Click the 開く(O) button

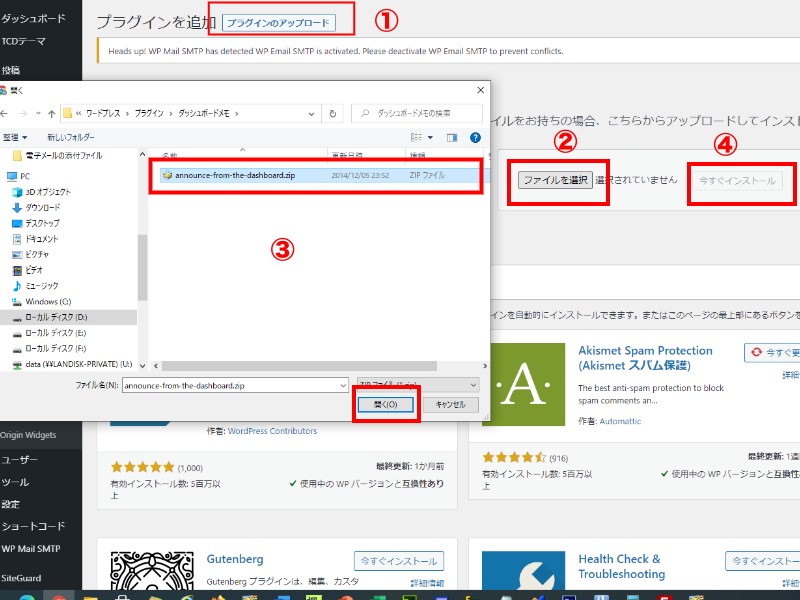click(385, 404)
